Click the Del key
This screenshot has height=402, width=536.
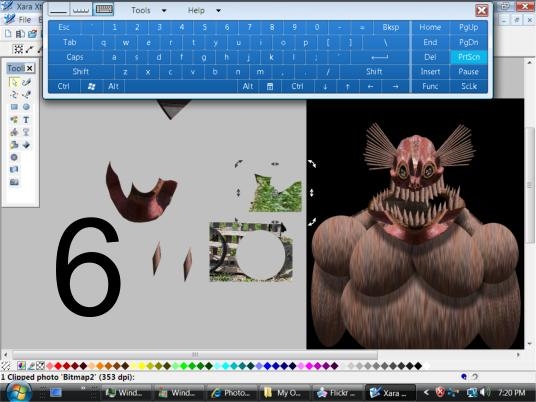coord(430,57)
